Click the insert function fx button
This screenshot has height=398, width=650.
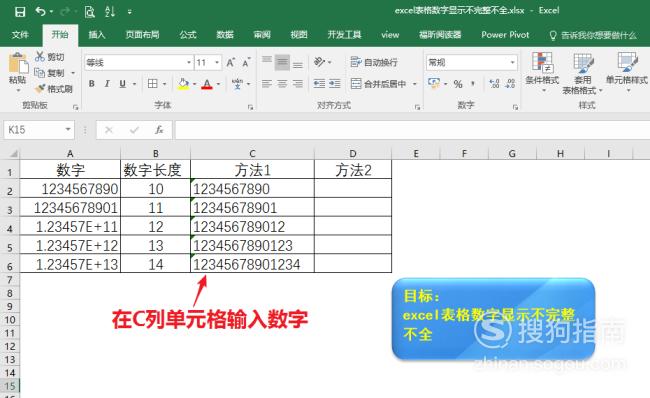pyautogui.click(x=159, y=130)
